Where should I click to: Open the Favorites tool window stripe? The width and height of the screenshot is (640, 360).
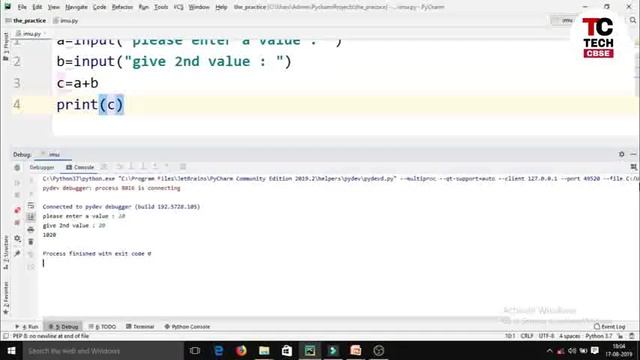click(x=6, y=298)
